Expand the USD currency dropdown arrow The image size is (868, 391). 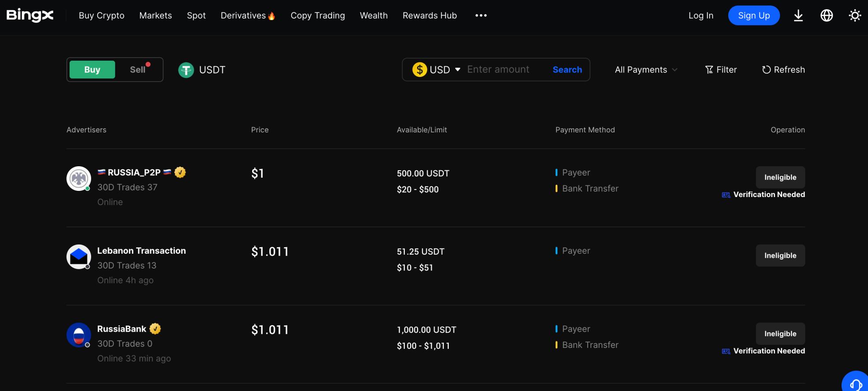point(458,69)
